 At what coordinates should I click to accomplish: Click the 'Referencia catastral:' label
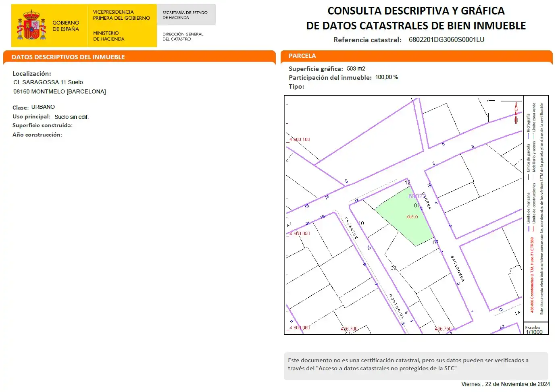coord(367,40)
